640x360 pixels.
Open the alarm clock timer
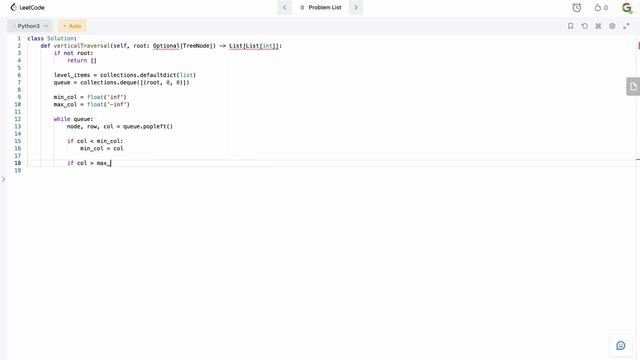pos(576,7)
